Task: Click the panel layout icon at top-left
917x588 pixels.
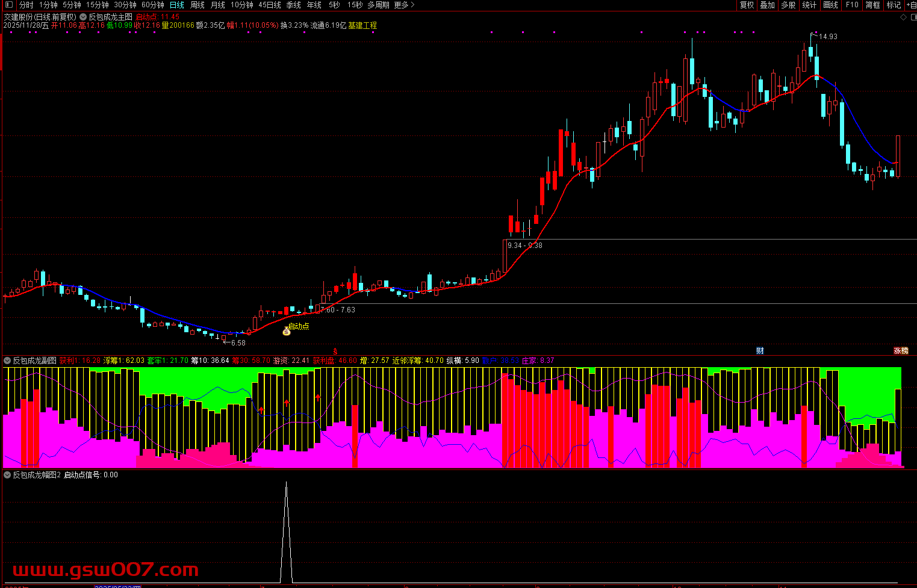Action: click(x=8, y=5)
